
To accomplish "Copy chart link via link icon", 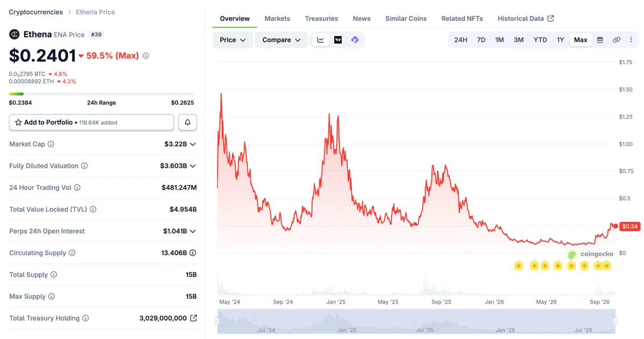I will click(617, 40).
